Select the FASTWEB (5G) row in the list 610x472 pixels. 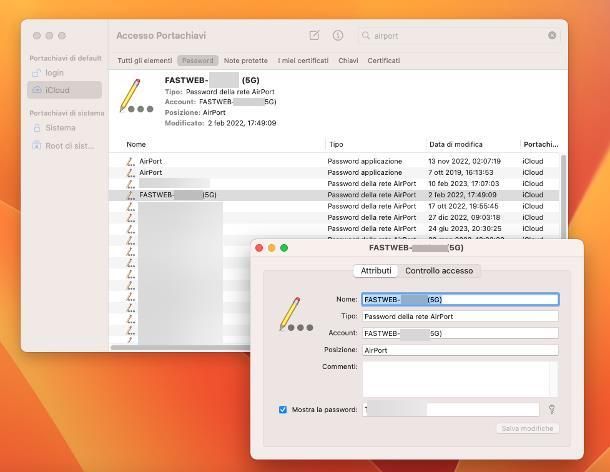tap(334, 195)
